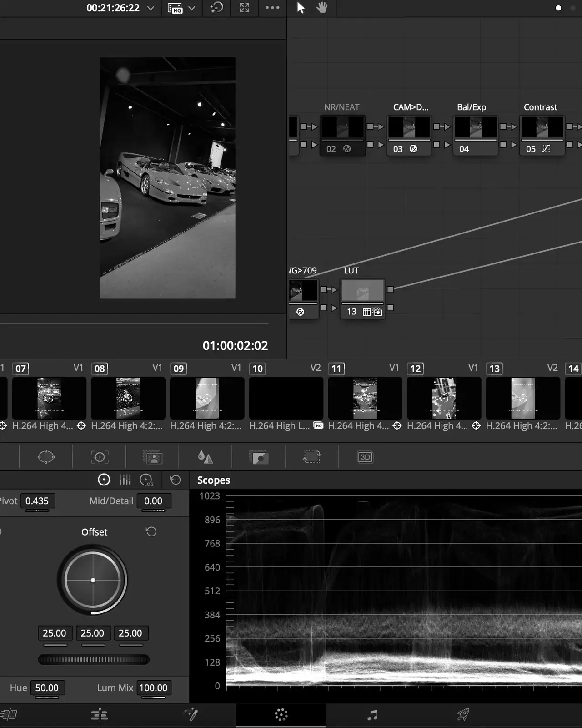582x728 pixels.
Task: Open the viewer three-dot options menu
Action: point(272,8)
